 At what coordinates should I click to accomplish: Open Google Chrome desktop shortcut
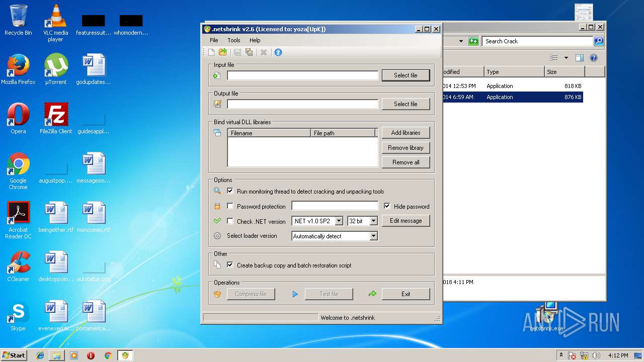click(x=18, y=171)
